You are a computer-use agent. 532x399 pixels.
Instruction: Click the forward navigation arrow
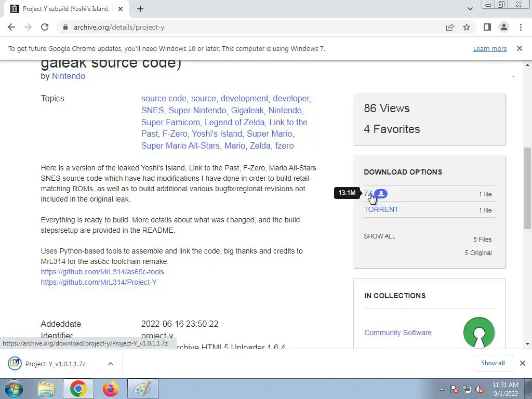[28, 27]
